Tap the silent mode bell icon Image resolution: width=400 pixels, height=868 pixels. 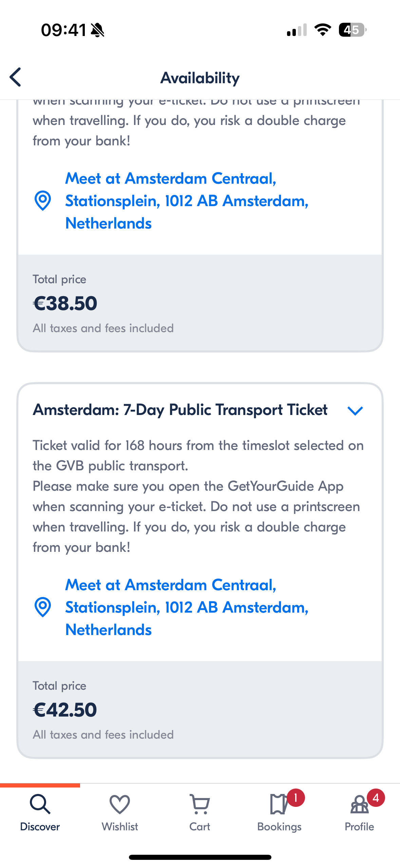click(98, 30)
